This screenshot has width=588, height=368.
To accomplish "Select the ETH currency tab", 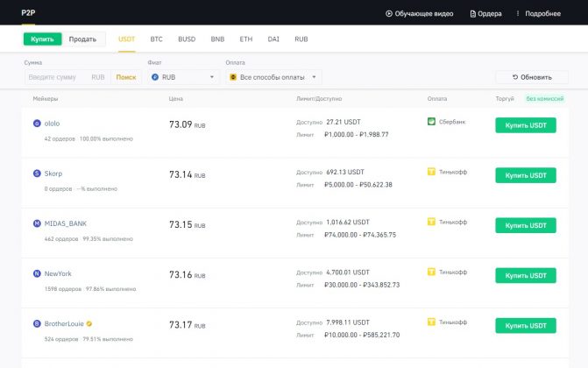I will [245, 39].
